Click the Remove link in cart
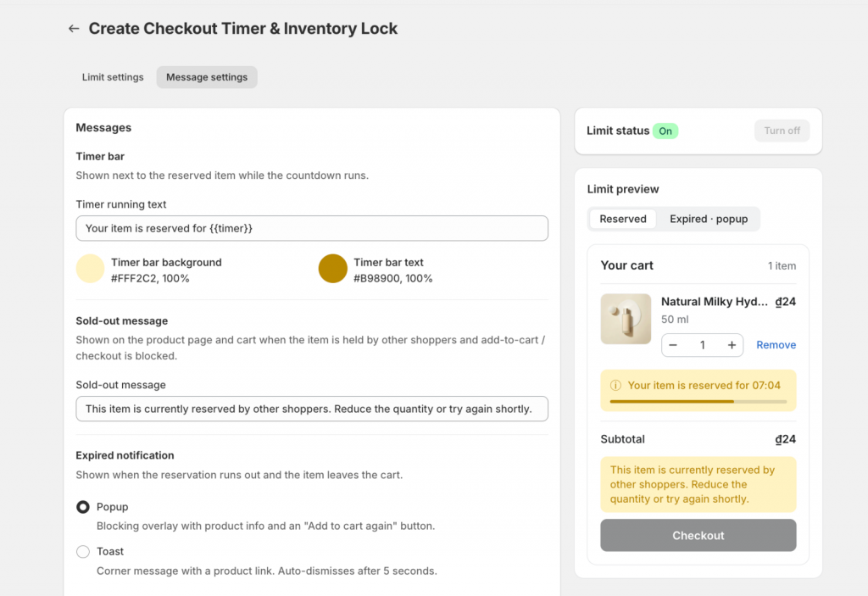 776,345
